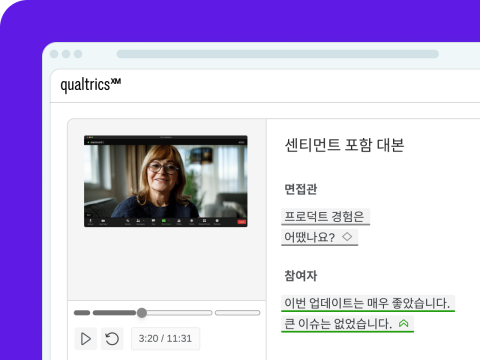Click the '참여자' speaker label

301,276
